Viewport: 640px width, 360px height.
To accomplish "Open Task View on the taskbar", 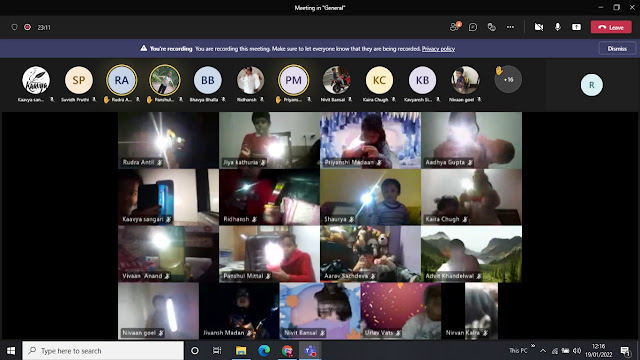I will coord(217,351).
